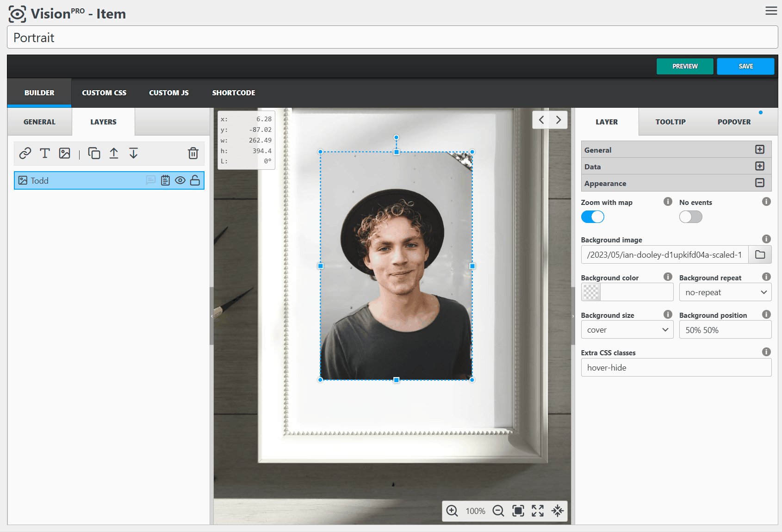782x532 pixels.
Task: Browse for background image folder icon
Action: tap(760, 254)
